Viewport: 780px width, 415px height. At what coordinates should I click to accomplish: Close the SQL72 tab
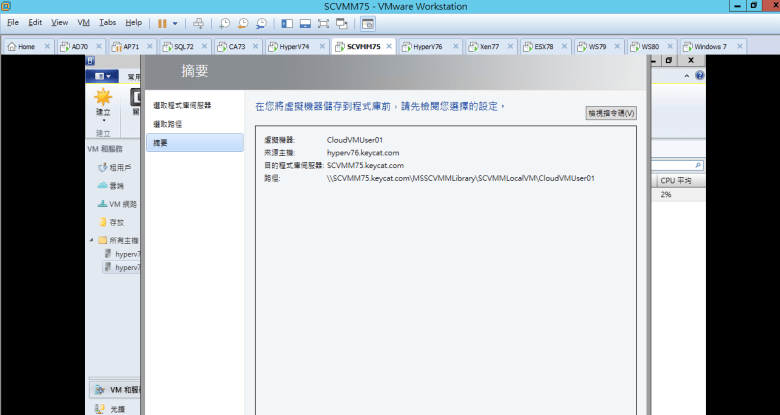coord(206,46)
